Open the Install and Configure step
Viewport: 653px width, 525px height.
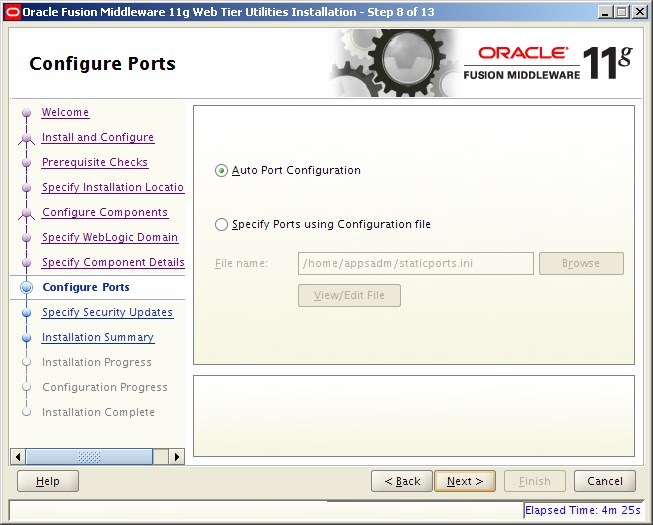98,137
